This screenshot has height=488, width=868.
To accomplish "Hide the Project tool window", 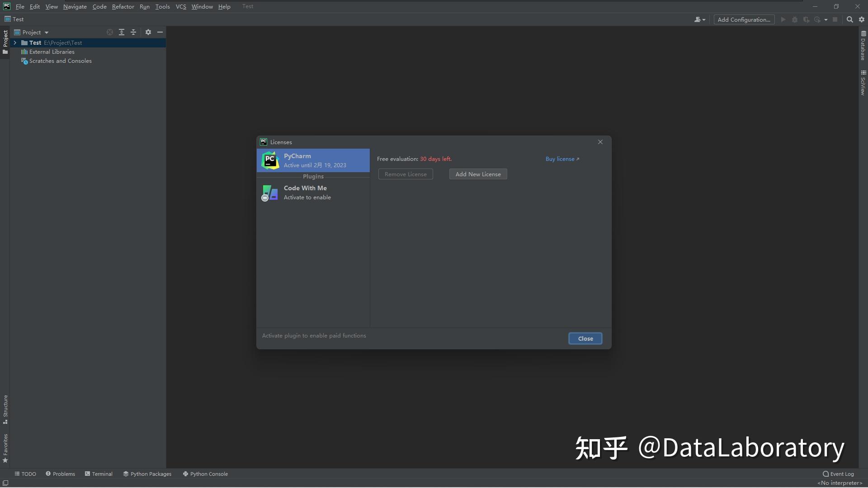I will tap(160, 32).
